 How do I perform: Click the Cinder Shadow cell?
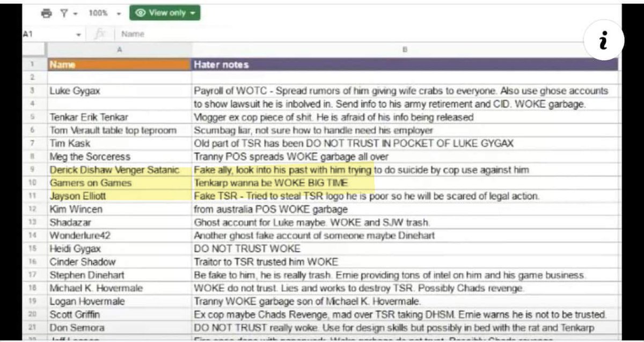point(119,262)
